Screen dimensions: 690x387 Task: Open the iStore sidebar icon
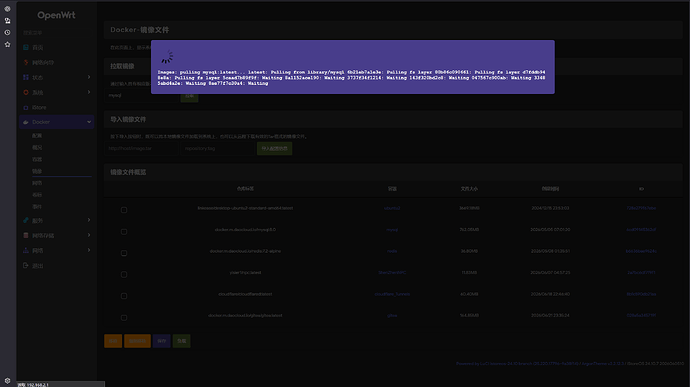pos(26,107)
